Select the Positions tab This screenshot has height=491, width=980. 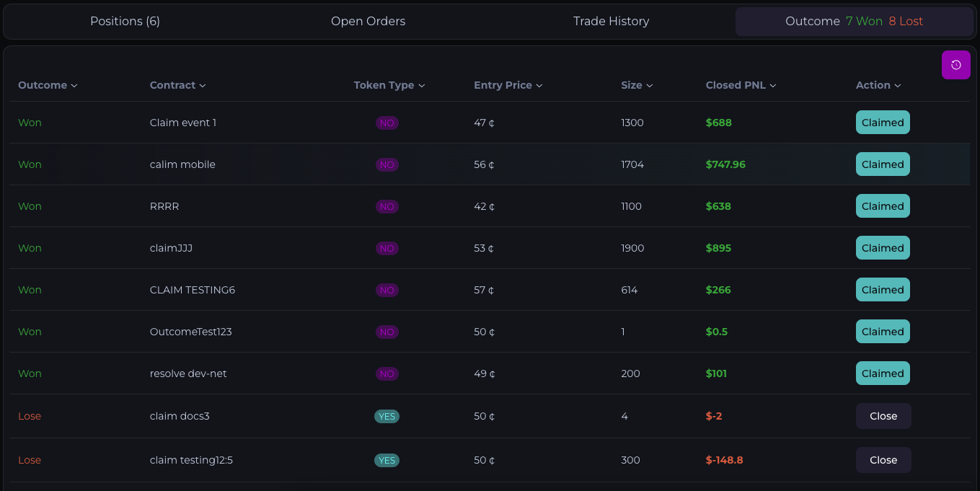124,21
